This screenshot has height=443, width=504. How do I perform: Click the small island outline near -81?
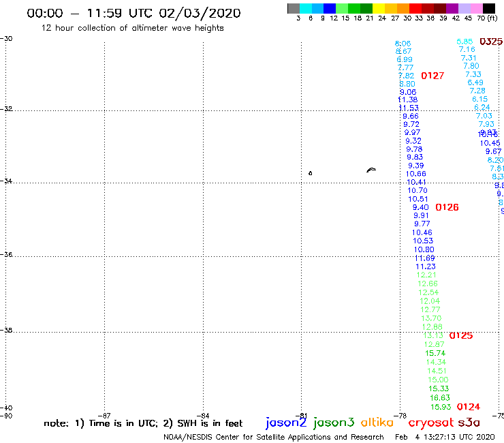point(310,173)
